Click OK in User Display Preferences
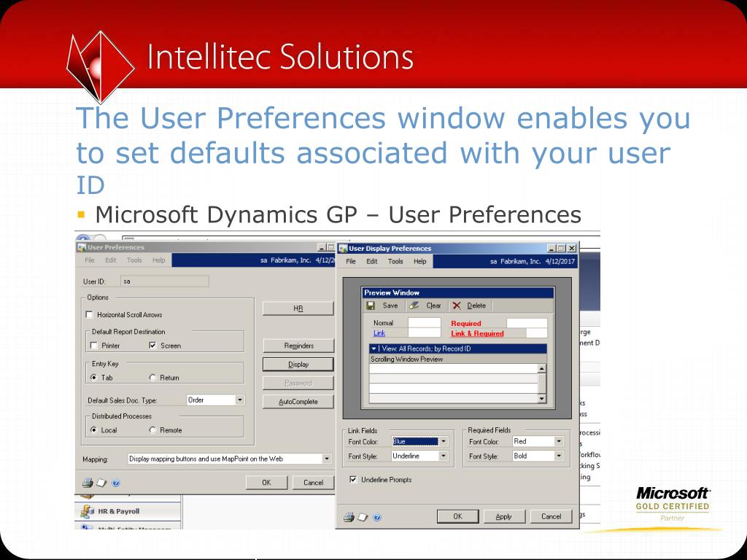Screen dimensions: 747x560 [x=457, y=517]
